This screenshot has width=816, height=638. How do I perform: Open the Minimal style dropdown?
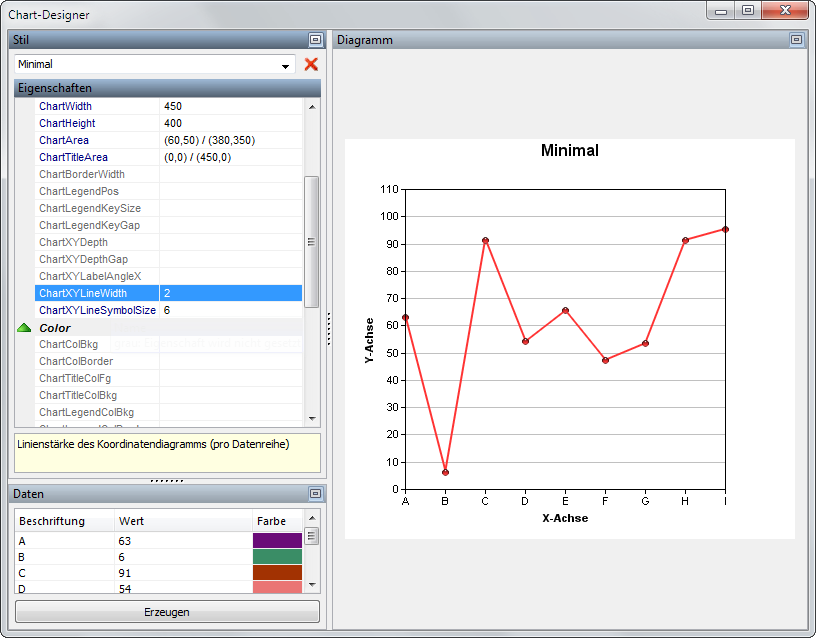[286, 65]
